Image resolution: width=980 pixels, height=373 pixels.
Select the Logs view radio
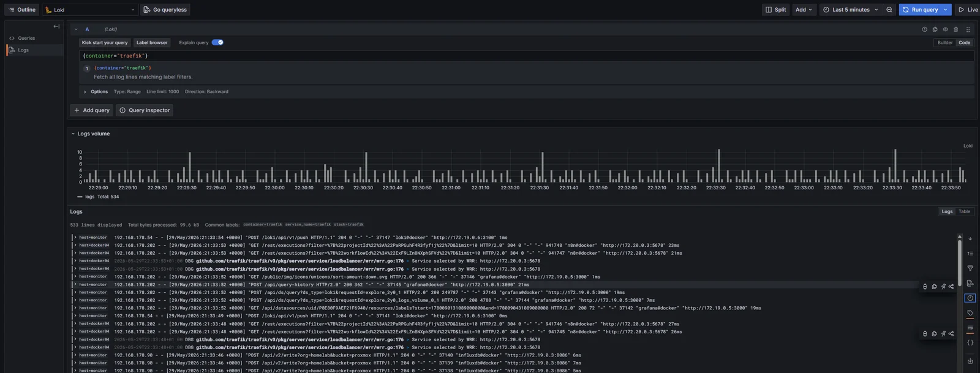pos(948,212)
